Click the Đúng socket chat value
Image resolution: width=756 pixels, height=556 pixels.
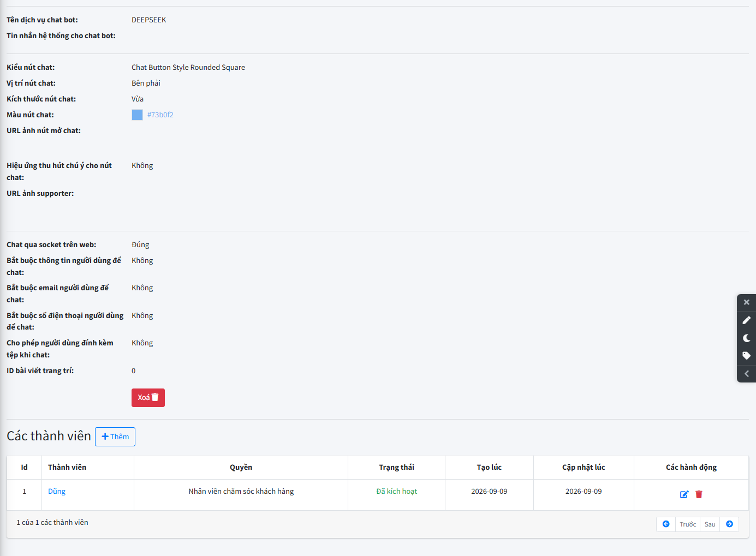140,245
